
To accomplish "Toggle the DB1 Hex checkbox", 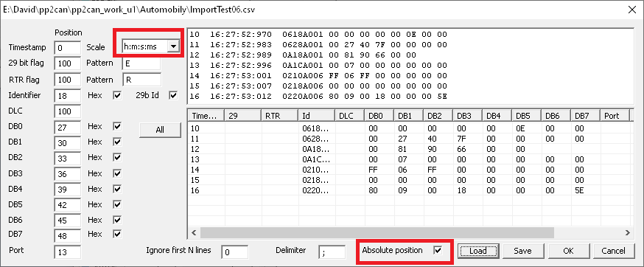I will click(x=117, y=142).
